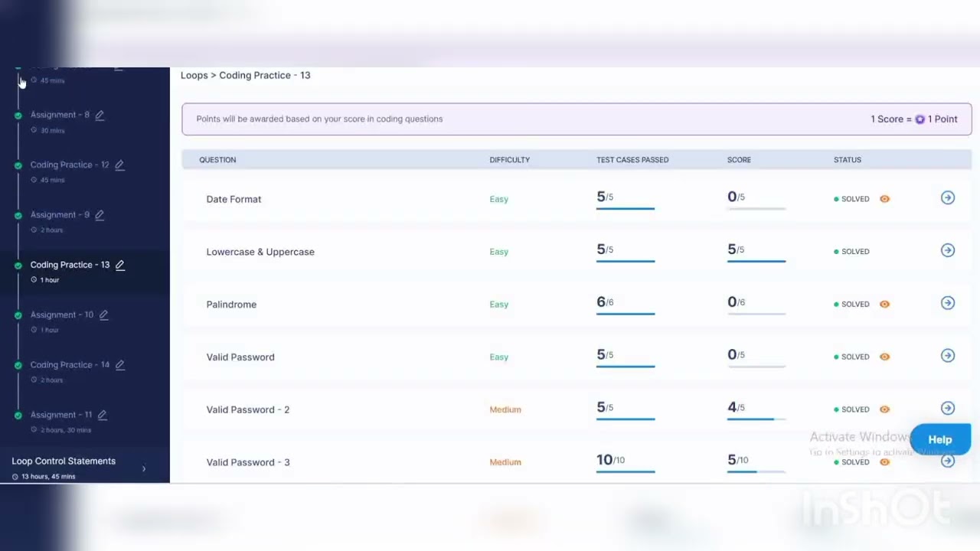Click clock icon under Coding Practice - 13

34,280
